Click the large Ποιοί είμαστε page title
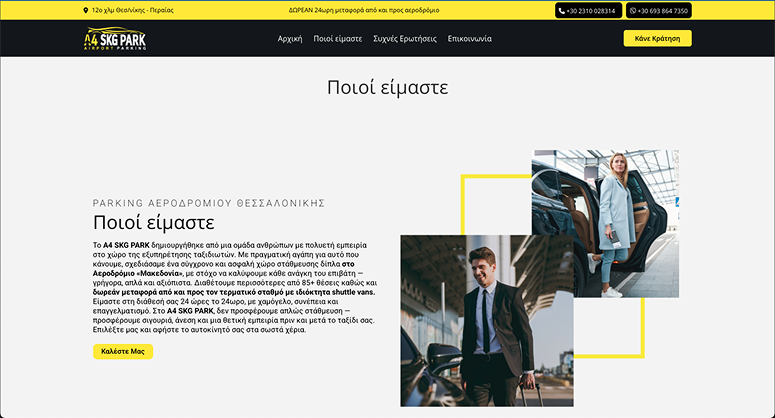775x418 pixels. 388,88
